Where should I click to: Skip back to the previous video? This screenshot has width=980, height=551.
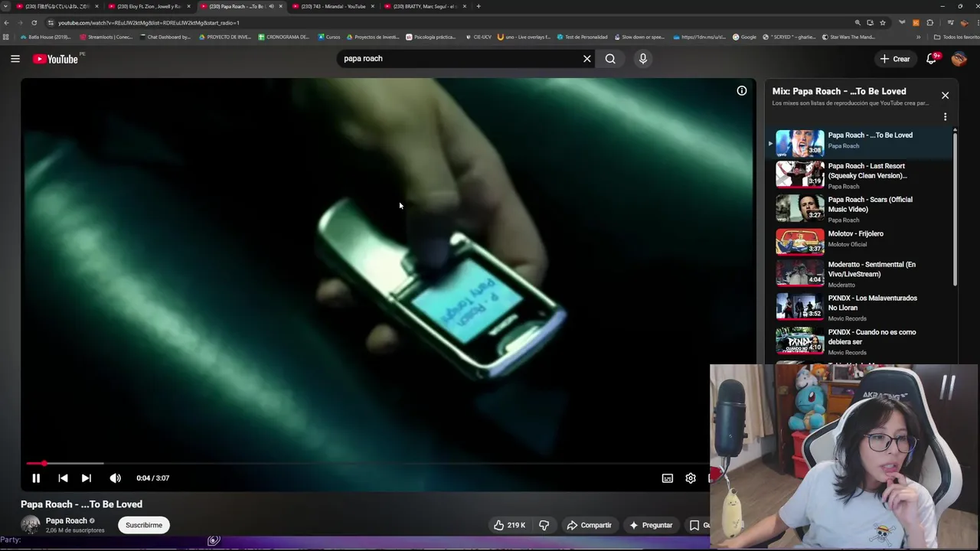click(x=63, y=478)
